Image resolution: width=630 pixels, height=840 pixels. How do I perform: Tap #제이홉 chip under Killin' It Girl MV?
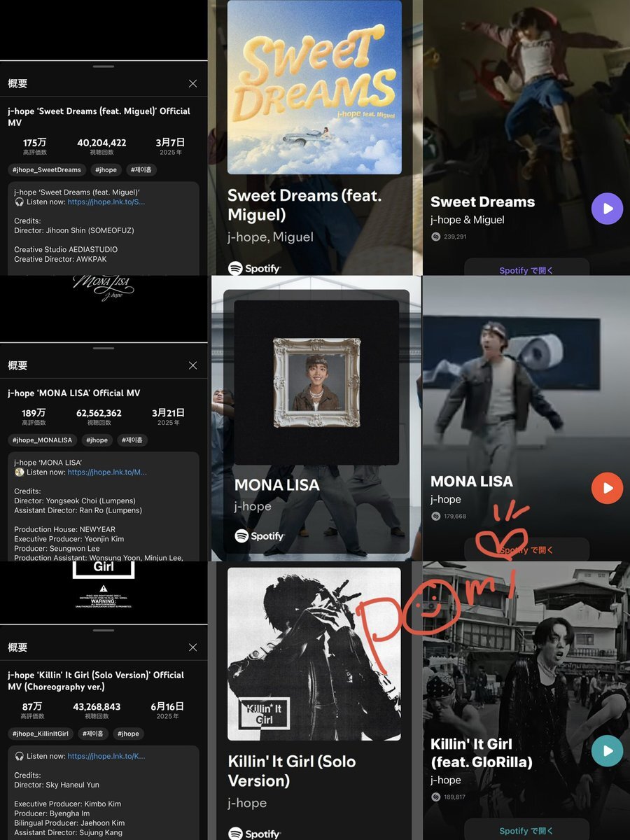tap(93, 734)
